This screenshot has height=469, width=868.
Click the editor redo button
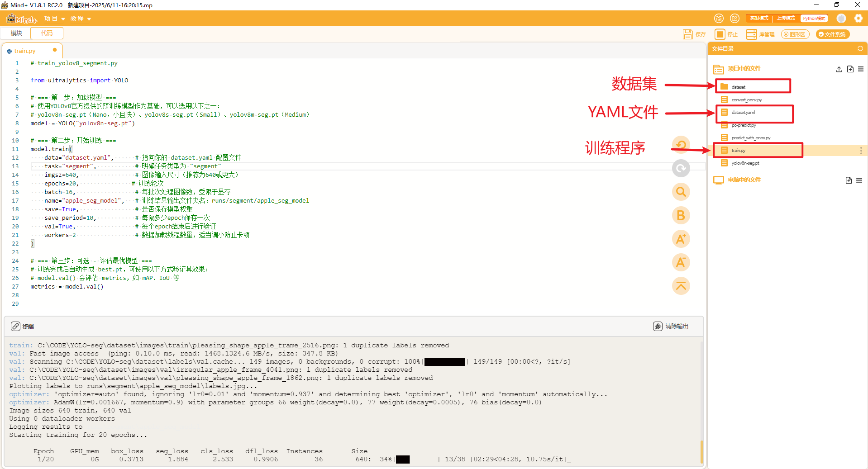tap(681, 168)
